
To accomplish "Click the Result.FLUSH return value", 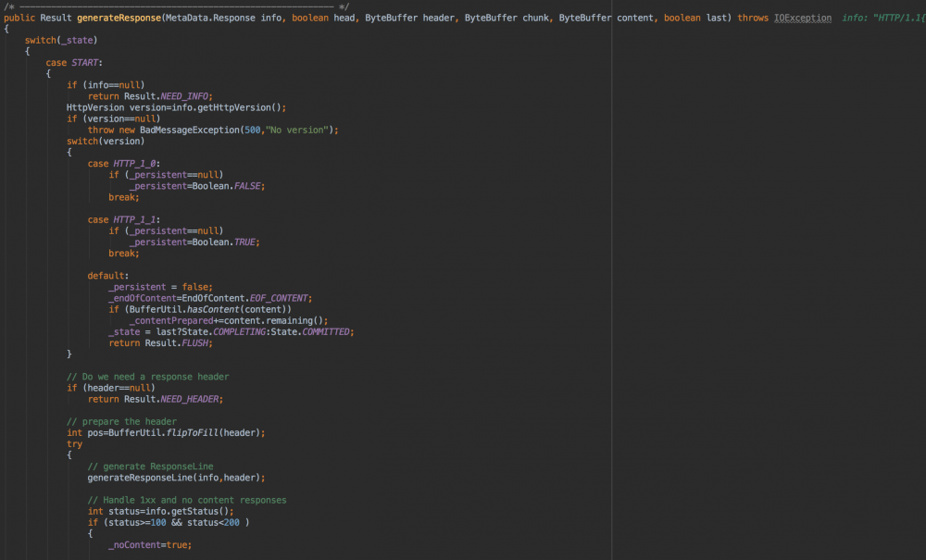I will [x=179, y=342].
